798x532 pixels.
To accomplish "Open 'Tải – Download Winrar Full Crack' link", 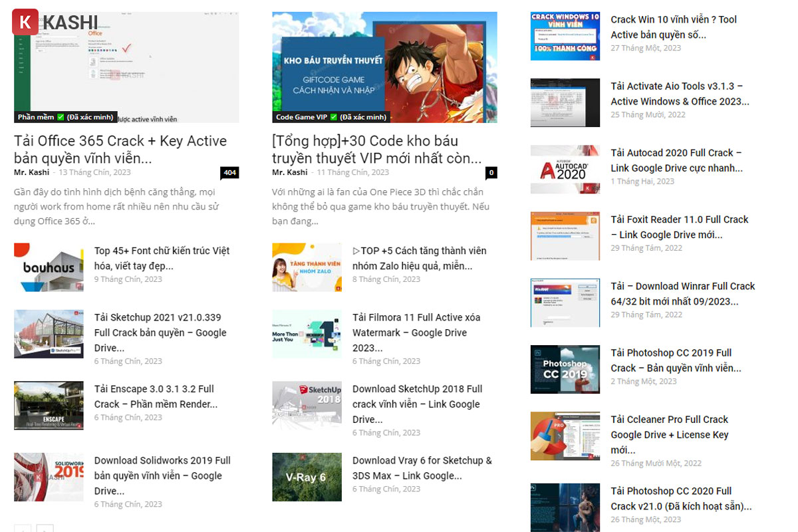I will (683, 293).
